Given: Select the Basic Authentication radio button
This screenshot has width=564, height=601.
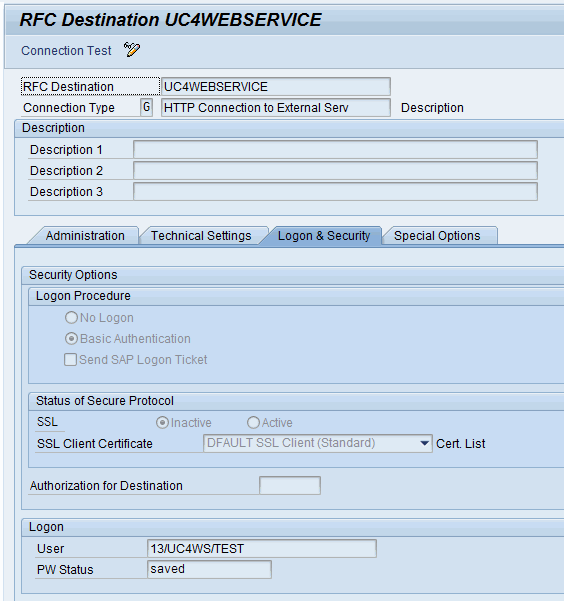Looking at the screenshot, I should tap(71, 338).
